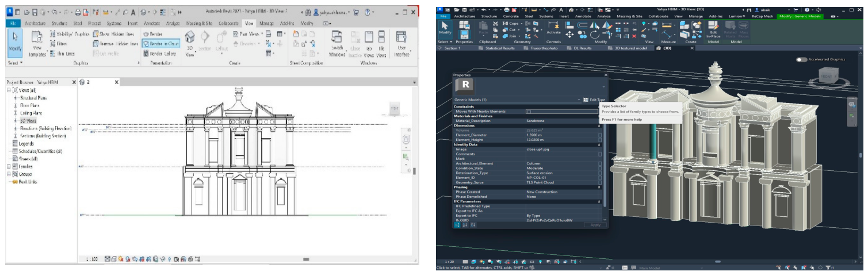
Task: Close the Project Browser panel
Action: 74,82
